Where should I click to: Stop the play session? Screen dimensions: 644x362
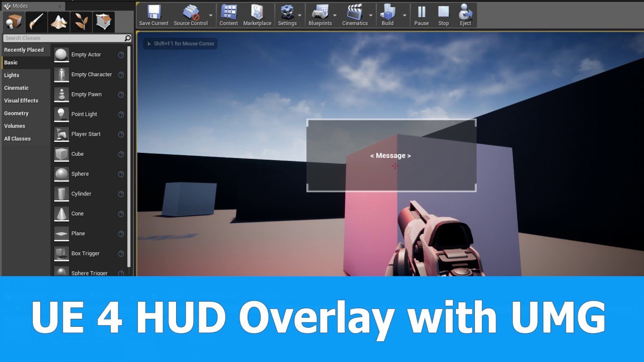tap(443, 16)
